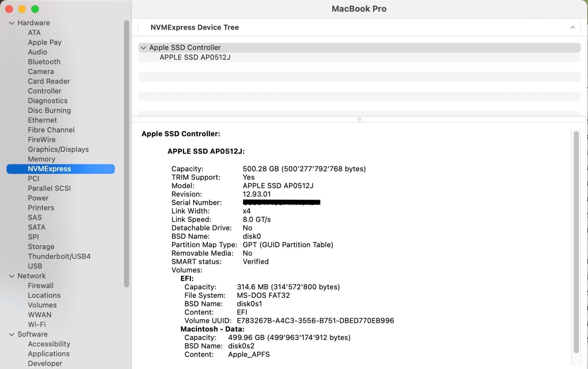Click the Macintosh - Data volume heading
This screenshot has width=588, height=369.
212,329
